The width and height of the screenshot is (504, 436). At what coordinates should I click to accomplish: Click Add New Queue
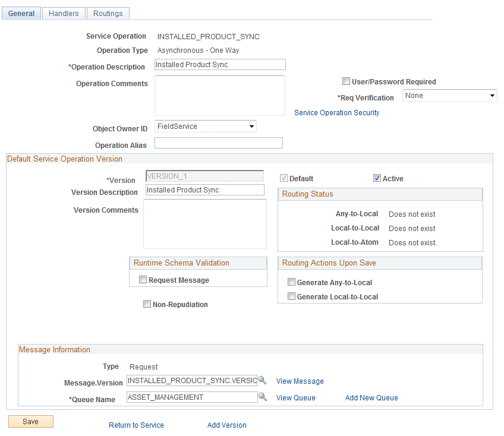[371, 397]
